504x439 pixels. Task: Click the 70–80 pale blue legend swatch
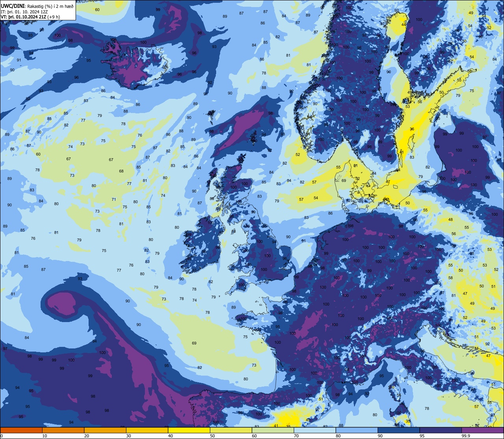(315, 430)
